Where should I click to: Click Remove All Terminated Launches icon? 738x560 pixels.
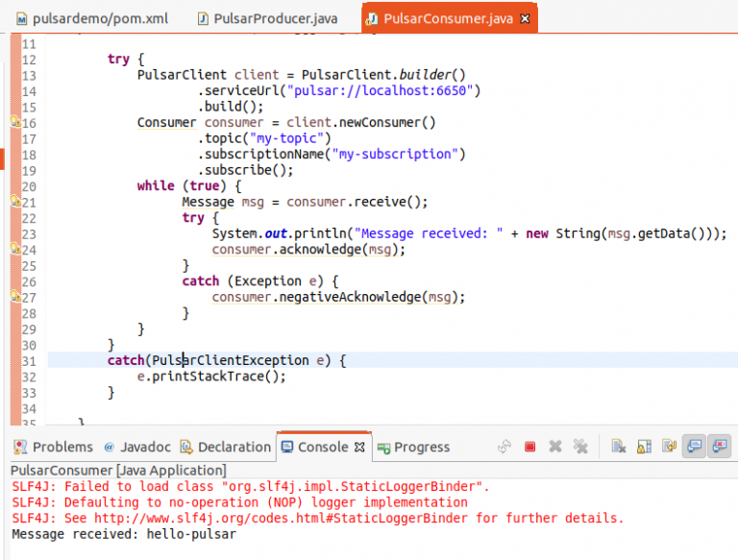point(580,447)
